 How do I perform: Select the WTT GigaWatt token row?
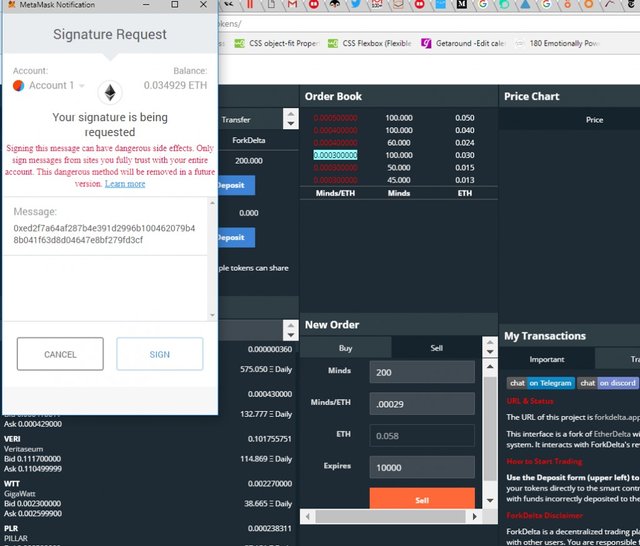click(148, 499)
